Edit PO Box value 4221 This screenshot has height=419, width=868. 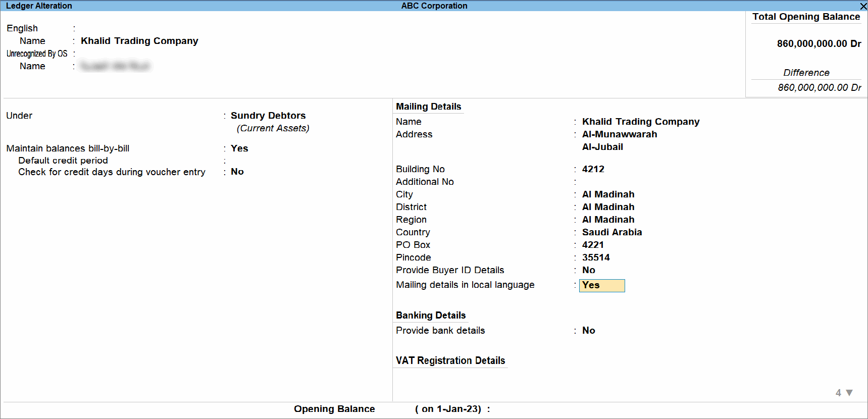(x=593, y=245)
